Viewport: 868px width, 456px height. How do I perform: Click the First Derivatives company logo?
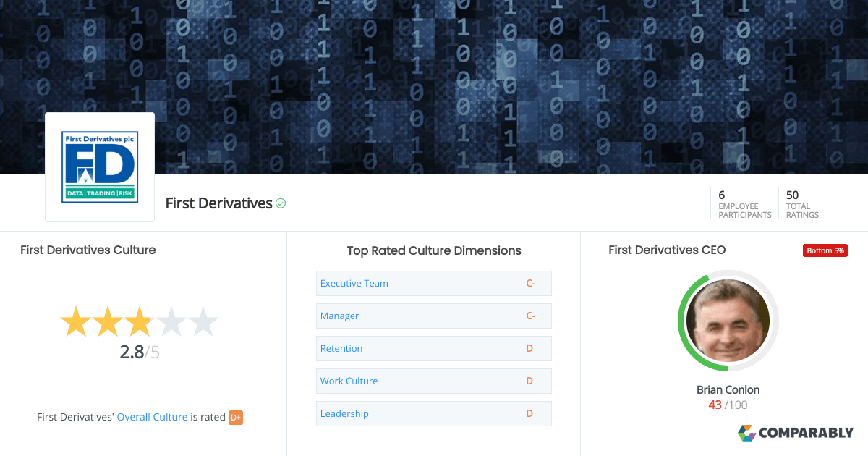[99, 166]
